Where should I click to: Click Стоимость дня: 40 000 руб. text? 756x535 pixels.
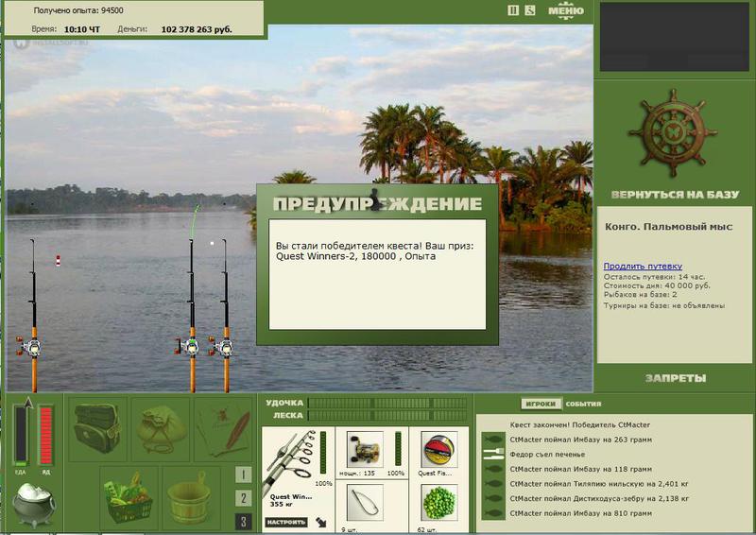tap(657, 285)
